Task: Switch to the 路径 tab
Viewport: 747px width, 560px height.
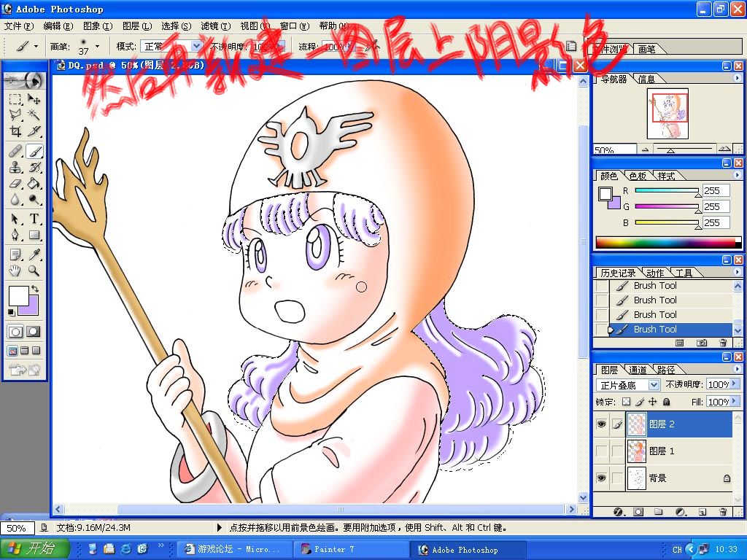Action: (666, 370)
